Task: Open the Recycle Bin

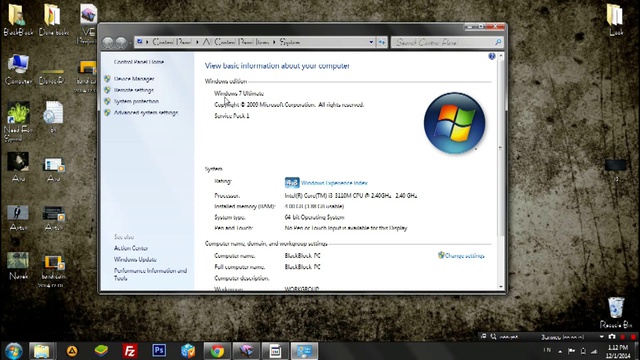Action: tap(616, 313)
